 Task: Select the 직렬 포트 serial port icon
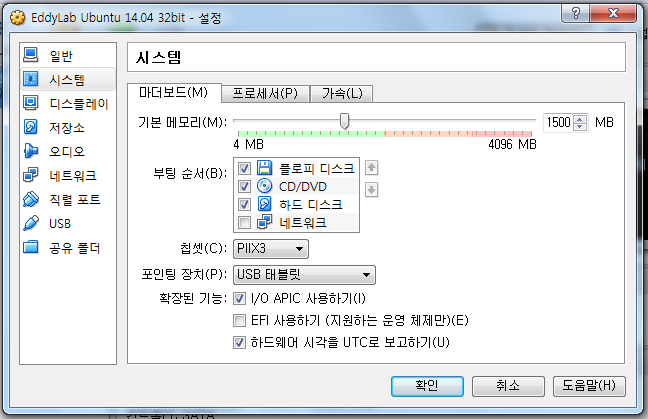[31, 199]
